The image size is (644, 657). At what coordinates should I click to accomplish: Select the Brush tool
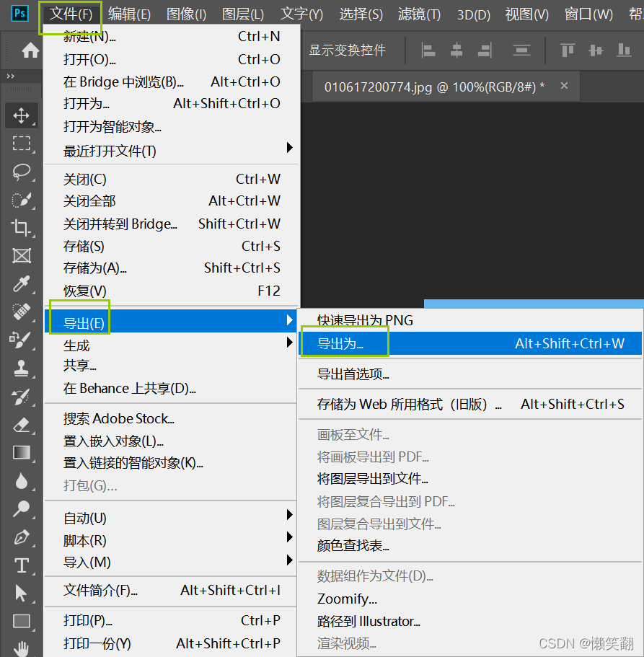click(x=22, y=340)
